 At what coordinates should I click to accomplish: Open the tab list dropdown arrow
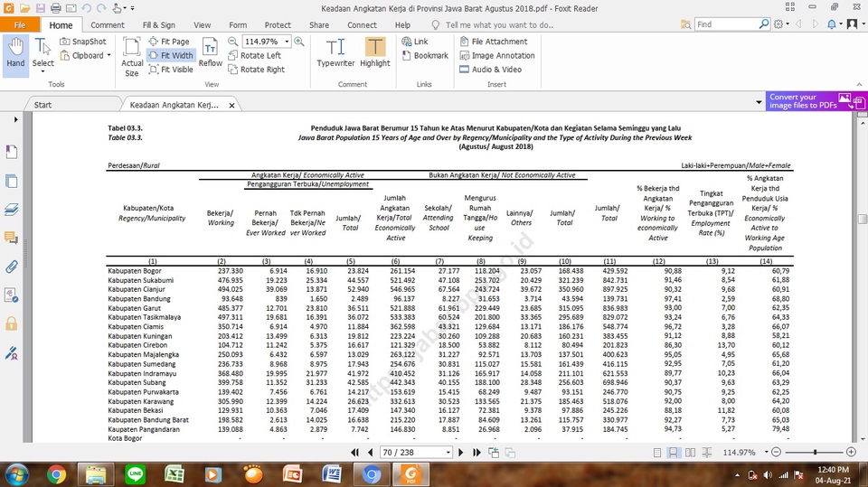coord(759,102)
